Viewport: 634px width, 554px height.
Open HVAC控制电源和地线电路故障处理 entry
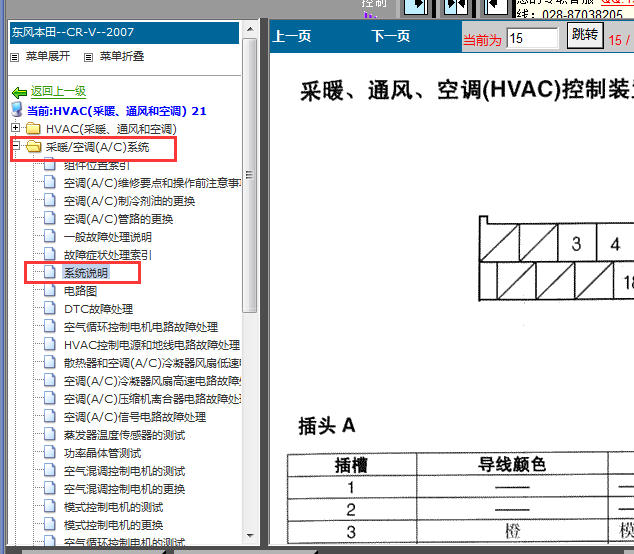click(152, 345)
